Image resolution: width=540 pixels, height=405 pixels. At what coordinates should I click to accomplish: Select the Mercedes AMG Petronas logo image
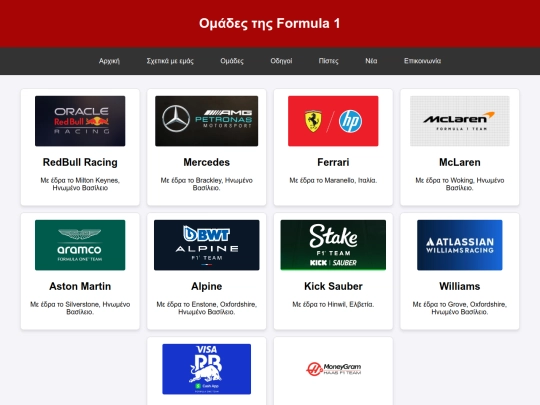207,121
